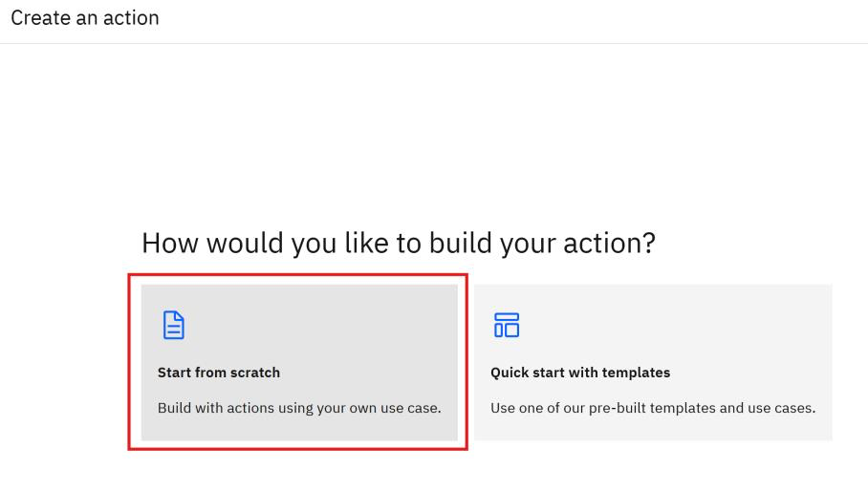Click "Use one of our pre-built templates" description
868x491 pixels.
click(653, 408)
